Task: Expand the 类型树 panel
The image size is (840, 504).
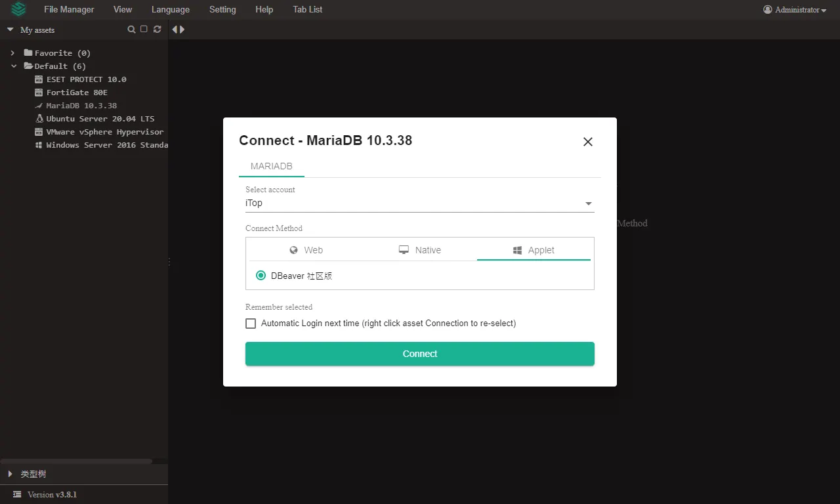Action: pyautogui.click(x=10, y=474)
